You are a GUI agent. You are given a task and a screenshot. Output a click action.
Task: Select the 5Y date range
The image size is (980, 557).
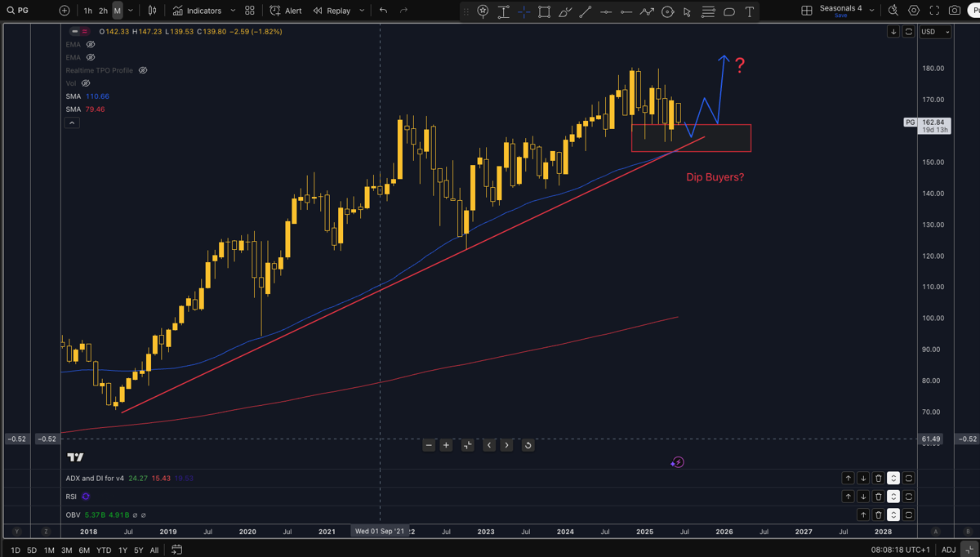139,550
